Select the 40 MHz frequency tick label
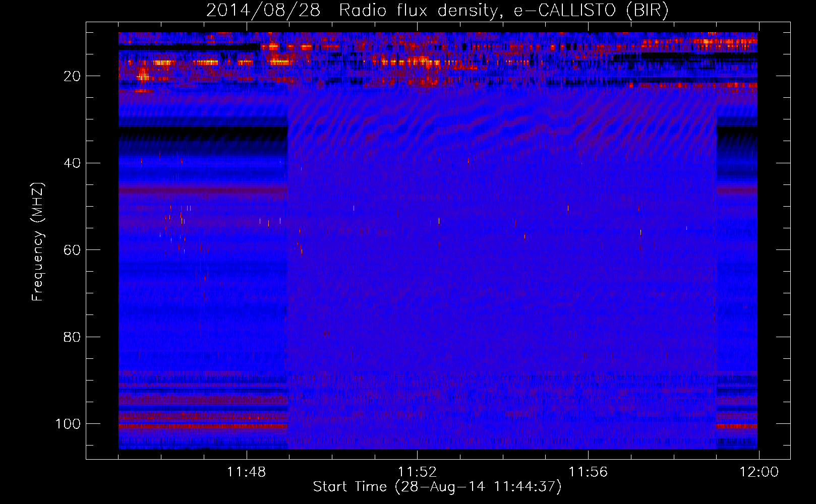Viewport: 816px width, 504px height. point(72,163)
